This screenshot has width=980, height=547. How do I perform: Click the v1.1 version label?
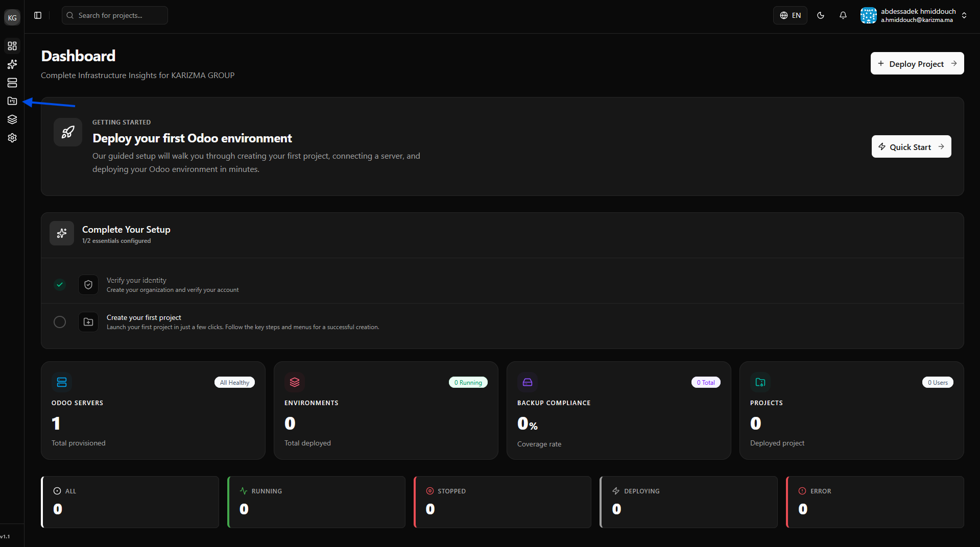(x=5, y=536)
